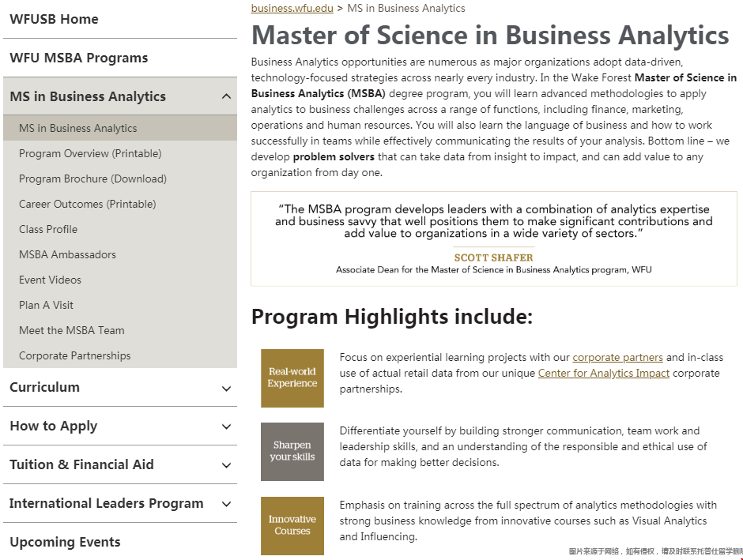Expand the Curriculum menu chevron
Viewport: 743px width, 560px height.
(x=227, y=389)
